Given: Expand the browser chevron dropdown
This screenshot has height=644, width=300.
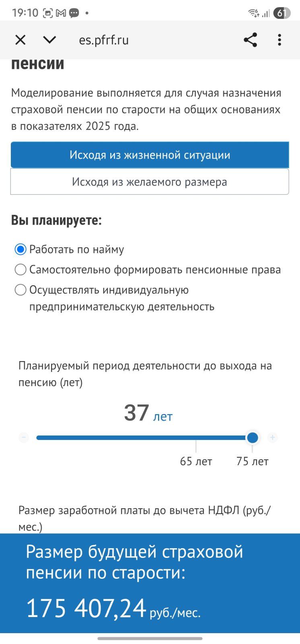Looking at the screenshot, I should click(x=49, y=40).
